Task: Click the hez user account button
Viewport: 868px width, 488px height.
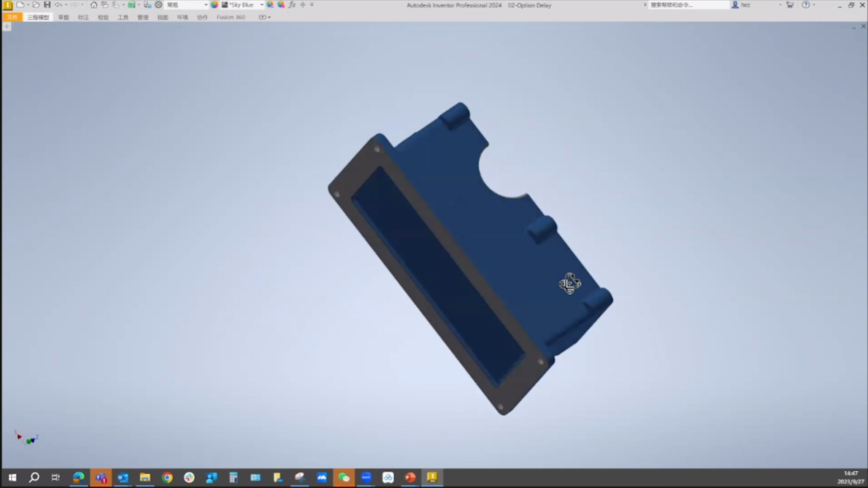Action: coord(745,5)
